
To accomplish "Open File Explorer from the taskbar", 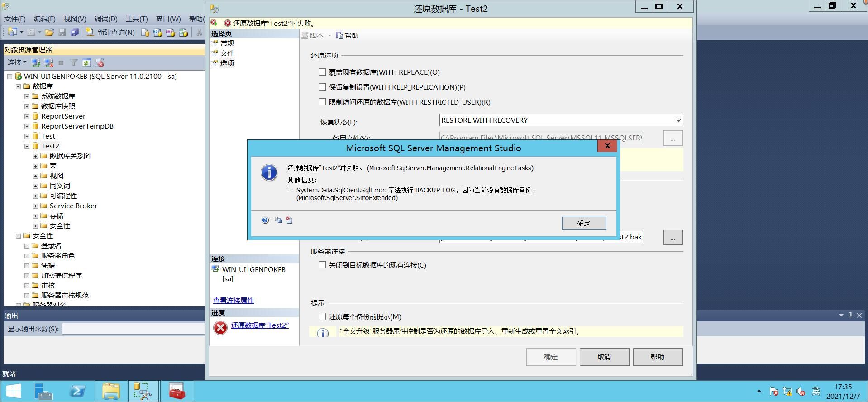I will pyautogui.click(x=111, y=391).
